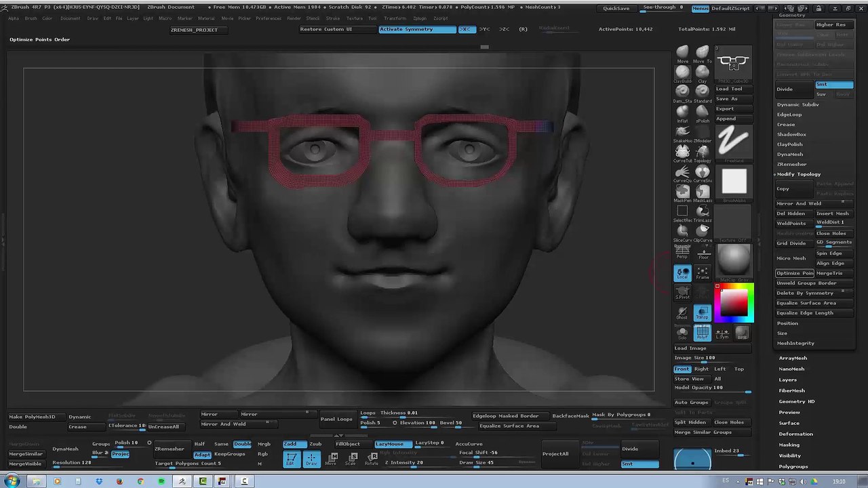Toggle the Floor grid
This screenshot has width=868, height=488.
click(703, 253)
